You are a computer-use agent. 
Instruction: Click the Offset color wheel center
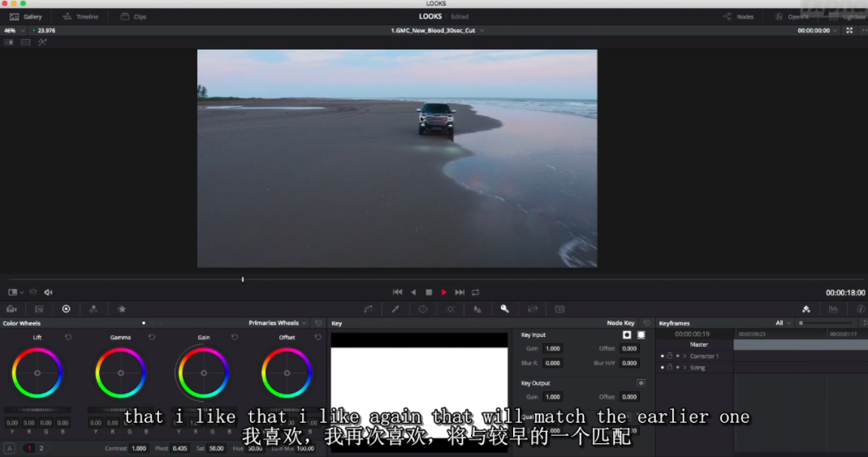(287, 373)
